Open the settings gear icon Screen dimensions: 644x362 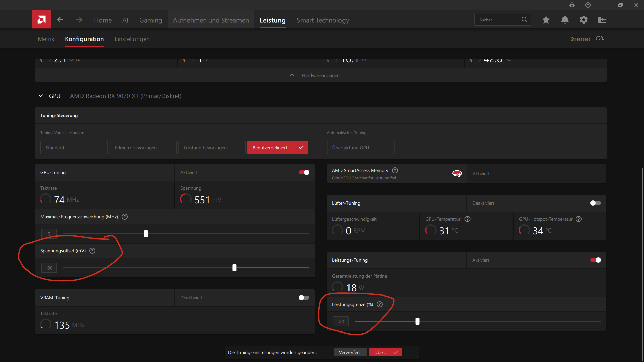(584, 20)
